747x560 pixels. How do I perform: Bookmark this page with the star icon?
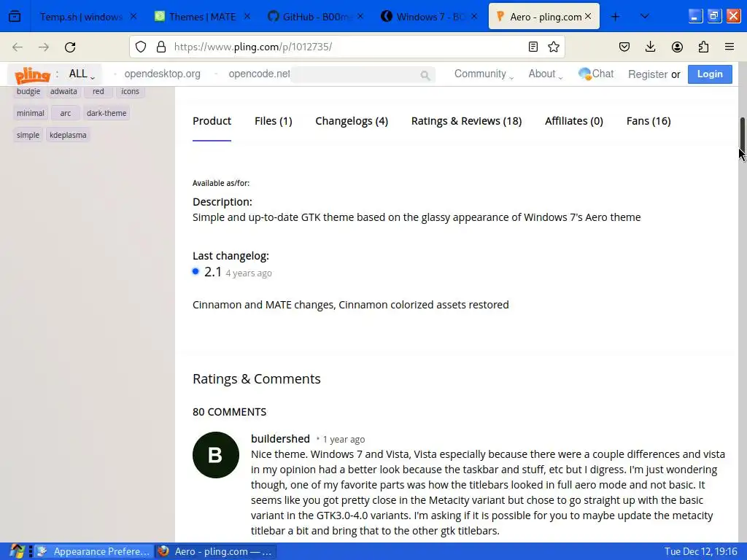coord(553,47)
